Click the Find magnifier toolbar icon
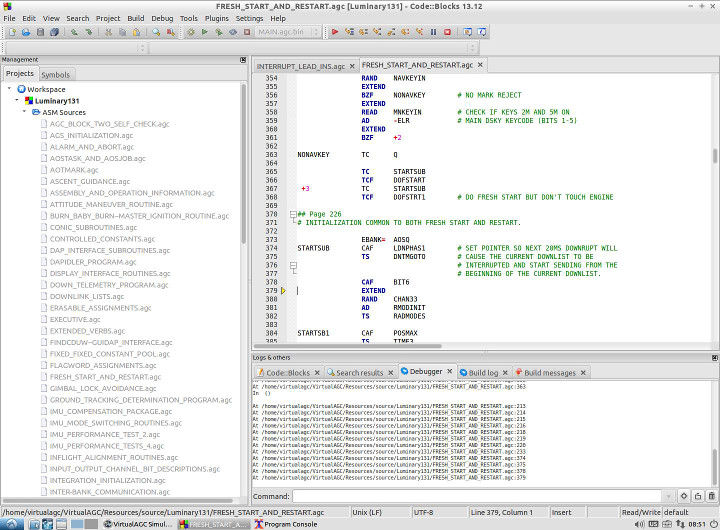The image size is (720, 530). click(158, 32)
